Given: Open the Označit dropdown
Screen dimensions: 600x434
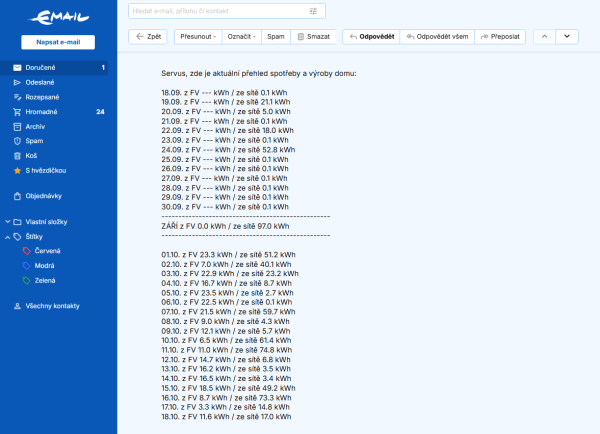Looking at the screenshot, I should point(241,37).
